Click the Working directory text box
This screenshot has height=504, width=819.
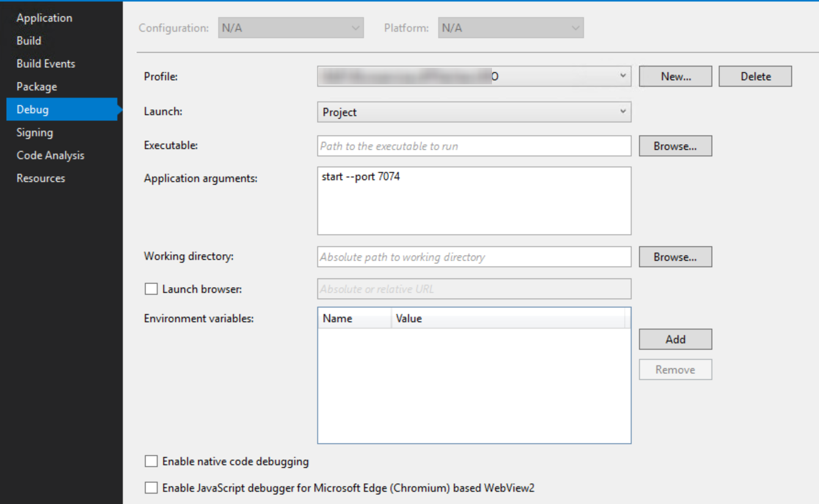(x=474, y=257)
